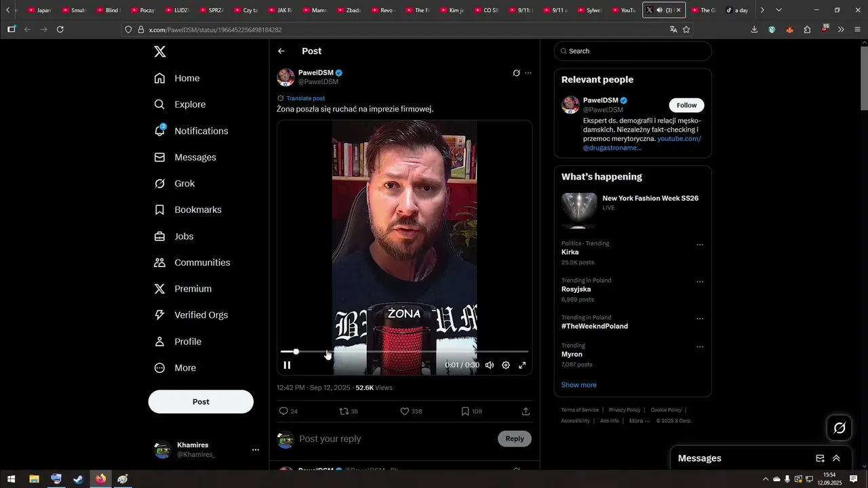Viewport: 868px width, 488px height.
Task: Open options for #TheWeekndPoland trend
Action: pyautogui.click(x=700, y=319)
